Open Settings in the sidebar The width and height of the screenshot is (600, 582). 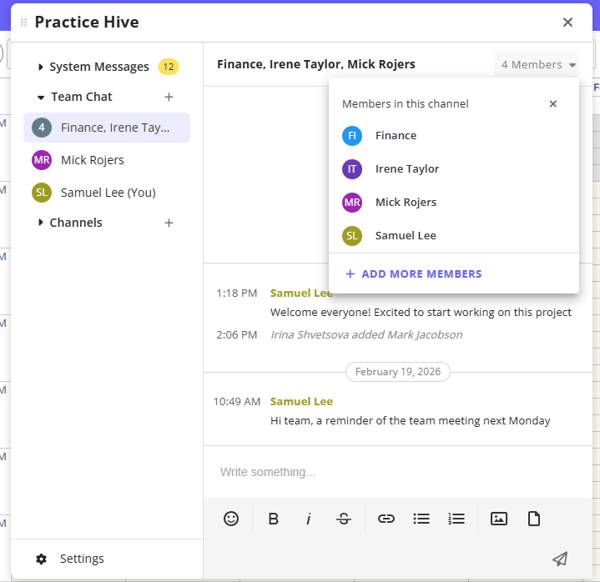(81, 559)
